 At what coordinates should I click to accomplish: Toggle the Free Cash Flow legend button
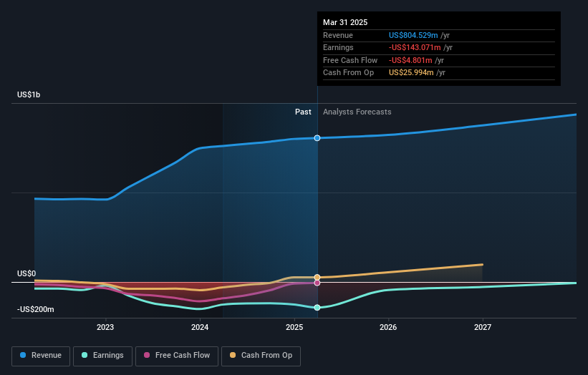tap(177, 356)
